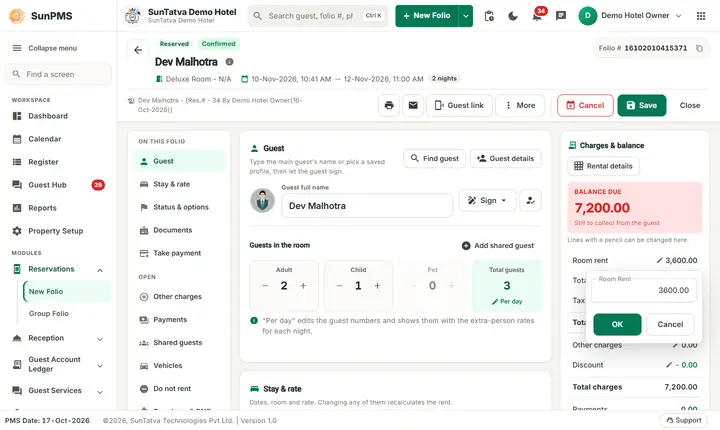Open the clipboard task icon in the header
This screenshot has width=720, height=430.
(489, 16)
